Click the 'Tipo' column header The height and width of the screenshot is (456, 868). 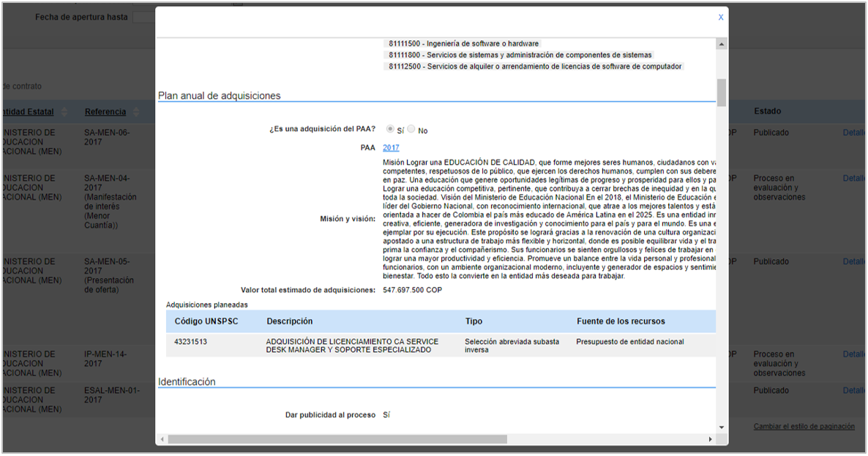tap(474, 321)
